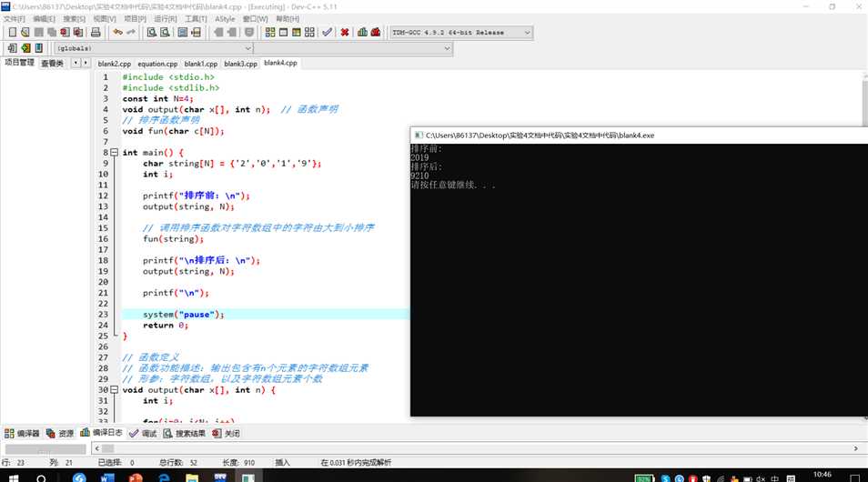
Task: Switch to the blank3.cpp tab
Action: [x=241, y=64]
